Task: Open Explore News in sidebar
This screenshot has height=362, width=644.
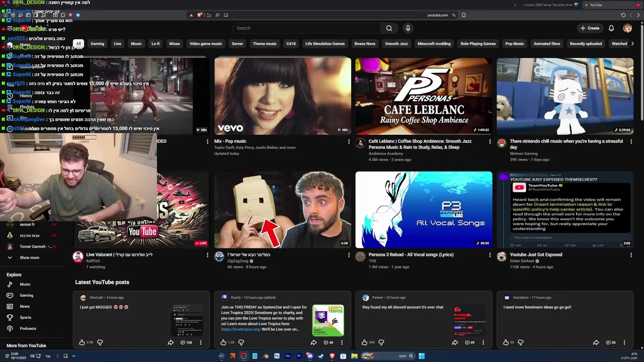Action: coord(25,307)
